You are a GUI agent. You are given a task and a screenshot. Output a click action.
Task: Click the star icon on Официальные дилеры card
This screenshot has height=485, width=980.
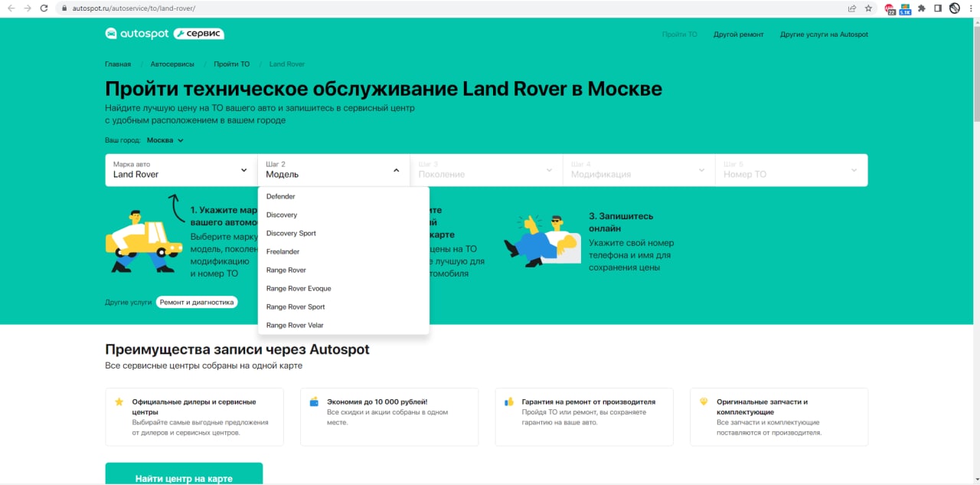click(119, 401)
